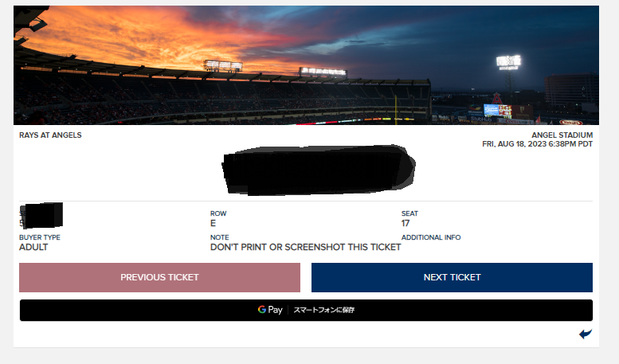The image size is (619, 364).
Task: Click the "RAYS AT ANGELS" event title
Action: [x=50, y=135]
